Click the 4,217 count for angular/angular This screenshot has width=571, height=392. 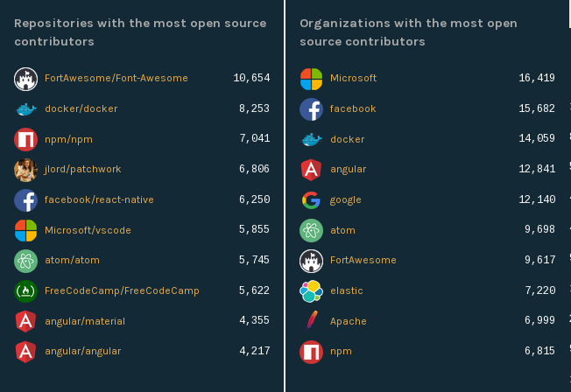pos(255,351)
